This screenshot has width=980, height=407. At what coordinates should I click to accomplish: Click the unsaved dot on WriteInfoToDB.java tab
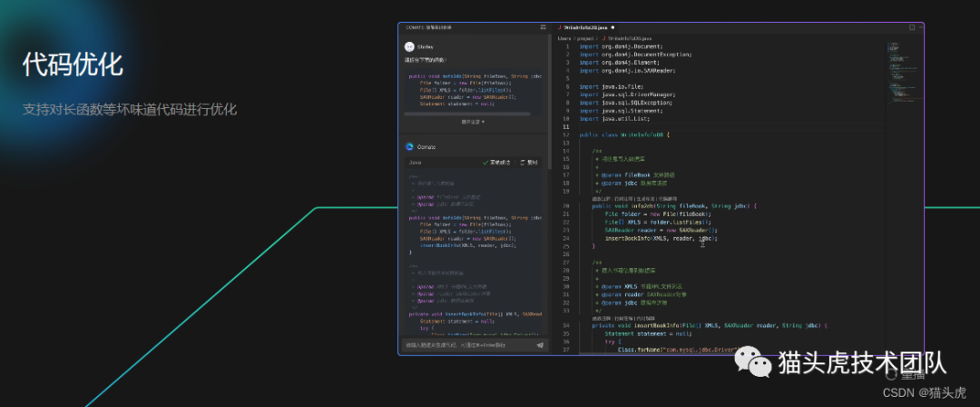[x=612, y=27]
